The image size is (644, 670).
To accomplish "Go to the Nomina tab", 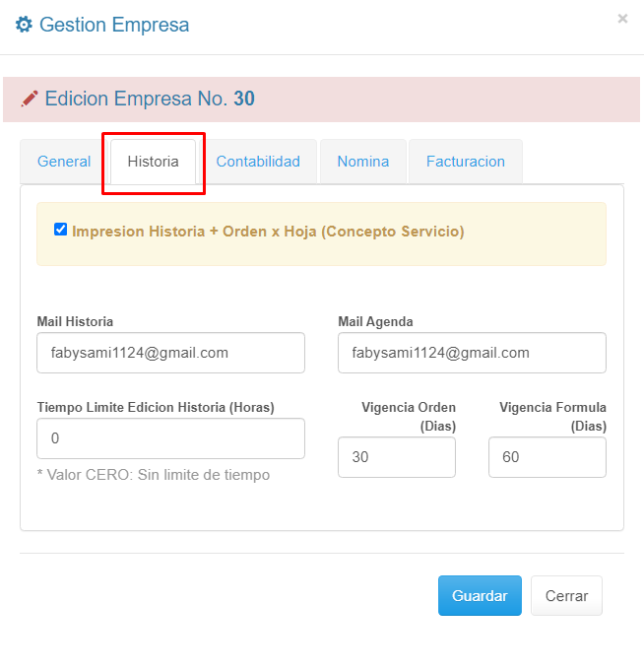I will point(363,162).
